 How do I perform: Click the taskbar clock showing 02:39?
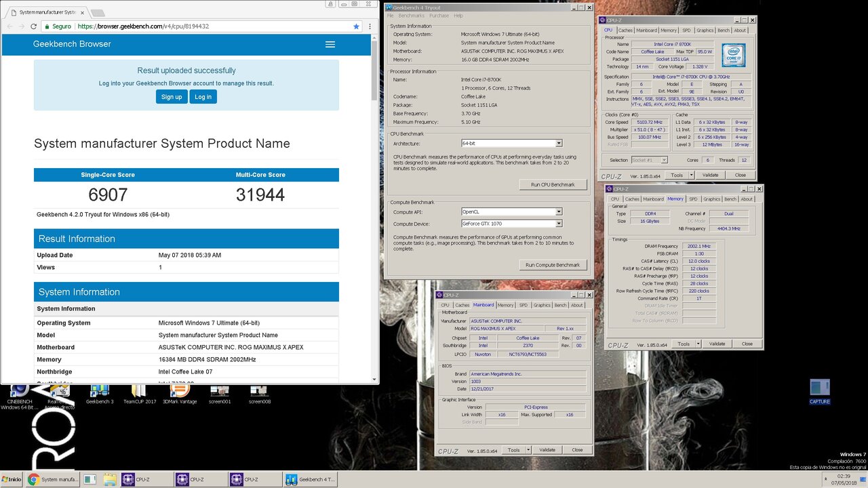pyautogui.click(x=843, y=479)
